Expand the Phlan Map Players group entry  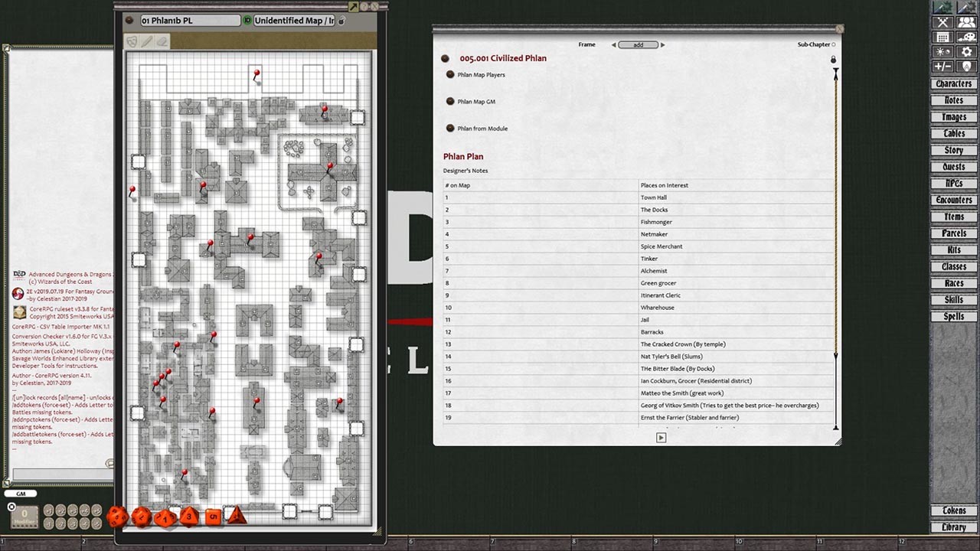click(451, 74)
